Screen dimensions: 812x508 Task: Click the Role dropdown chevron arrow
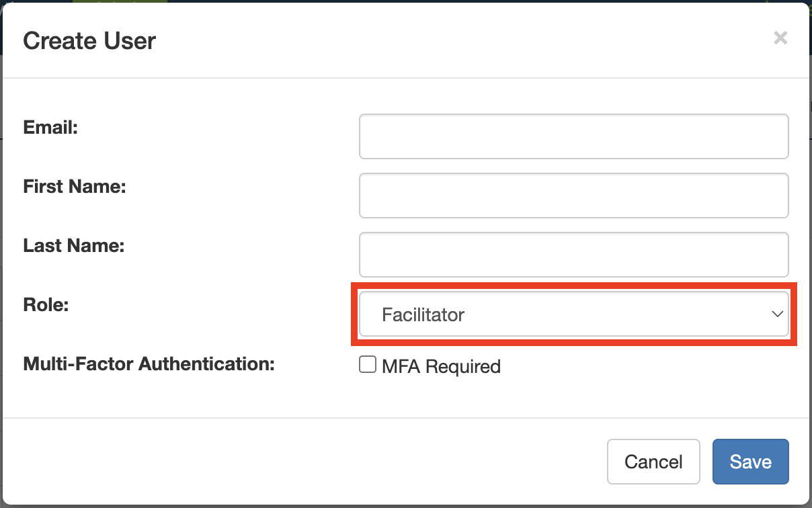777,314
